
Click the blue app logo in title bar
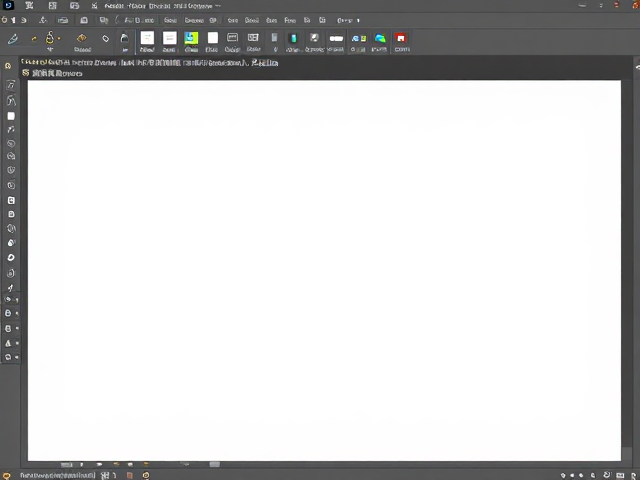click(x=8, y=5)
